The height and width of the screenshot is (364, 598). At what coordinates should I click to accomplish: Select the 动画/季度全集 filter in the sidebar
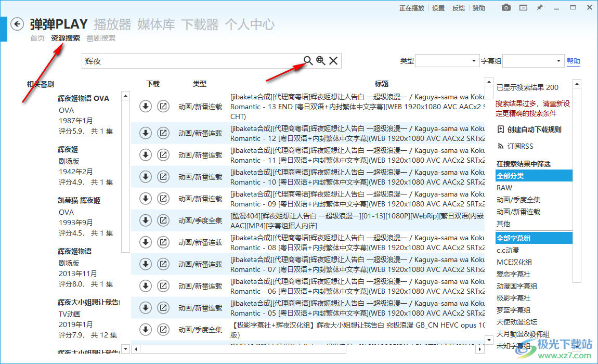534,200
